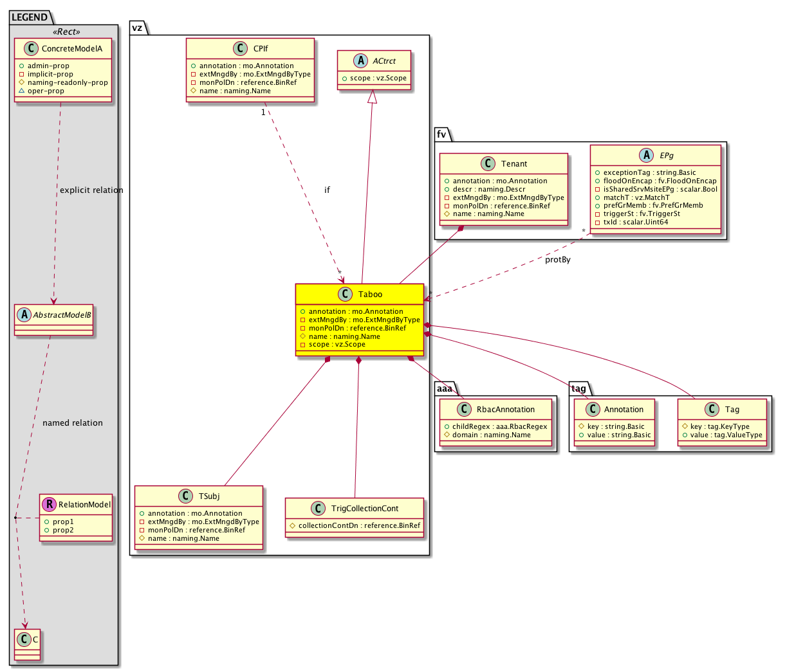Click the pink R icon of RelationModel

pyautogui.click(x=49, y=505)
